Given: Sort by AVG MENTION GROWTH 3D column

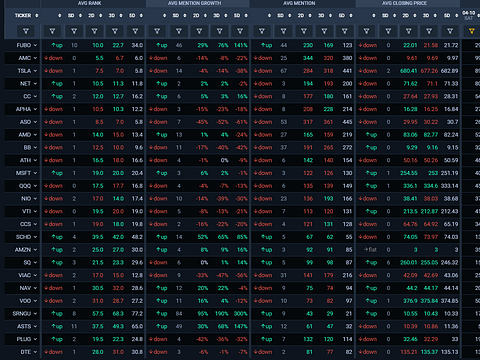Looking at the screenshot, I should [x=226, y=16].
